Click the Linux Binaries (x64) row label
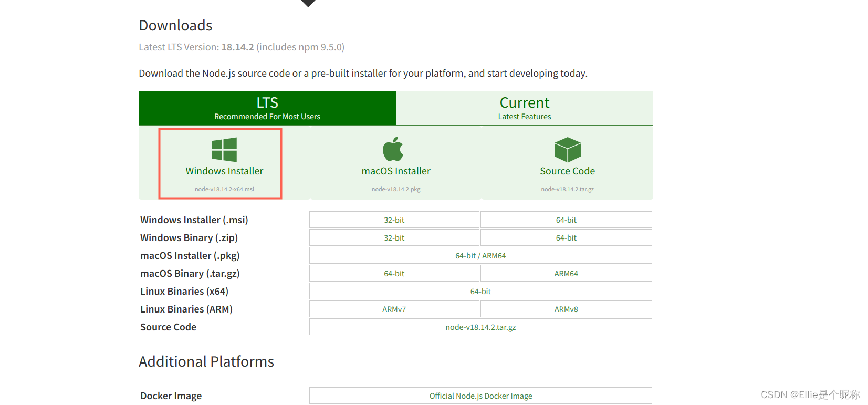 coord(184,291)
